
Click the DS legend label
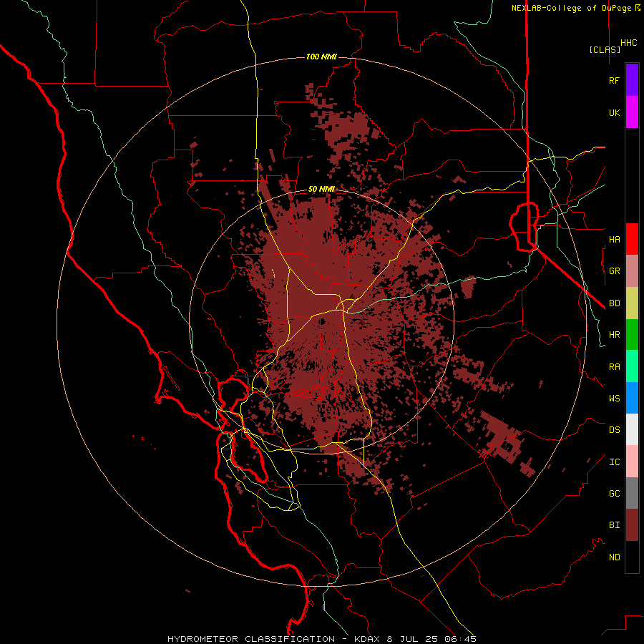click(x=614, y=430)
